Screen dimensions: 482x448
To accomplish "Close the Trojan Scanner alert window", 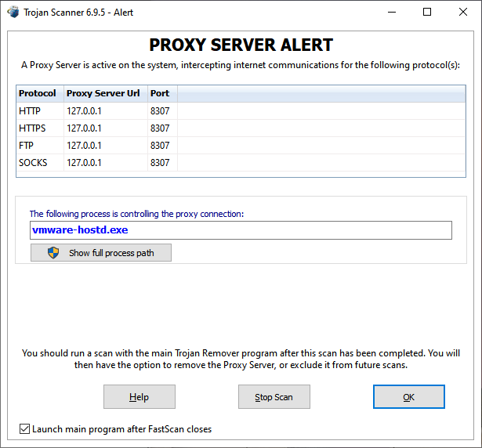I will pyautogui.click(x=463, y=13).
